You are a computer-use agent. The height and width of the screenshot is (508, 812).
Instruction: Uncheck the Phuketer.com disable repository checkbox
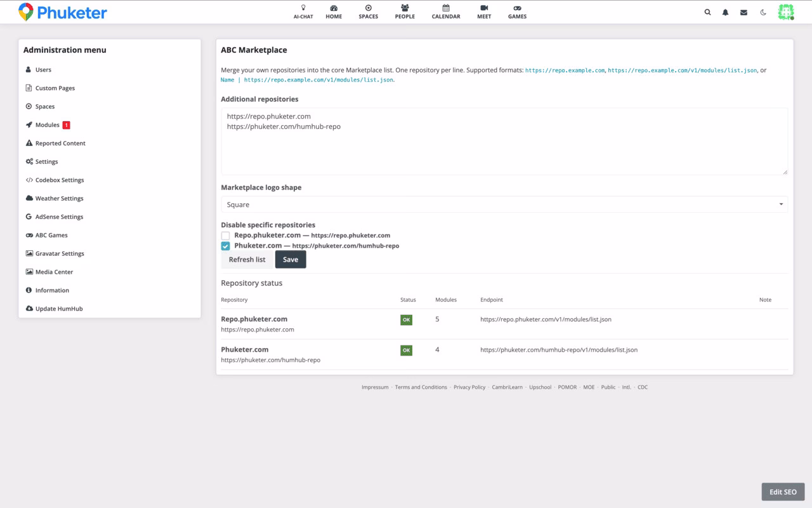click(x=225, y=246)
